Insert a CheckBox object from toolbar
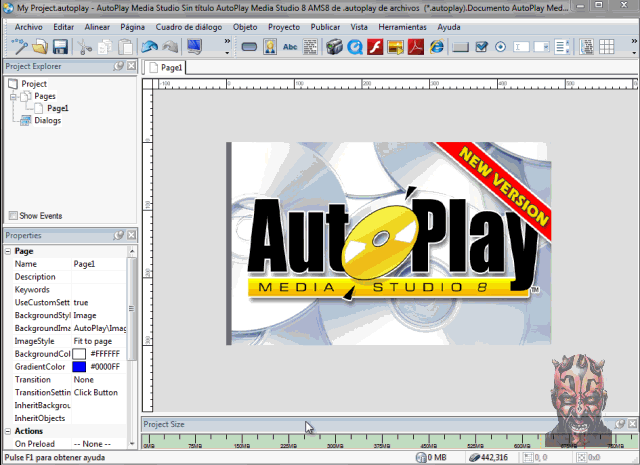Viewport: 640px width, 465px height. coord(481,47)
